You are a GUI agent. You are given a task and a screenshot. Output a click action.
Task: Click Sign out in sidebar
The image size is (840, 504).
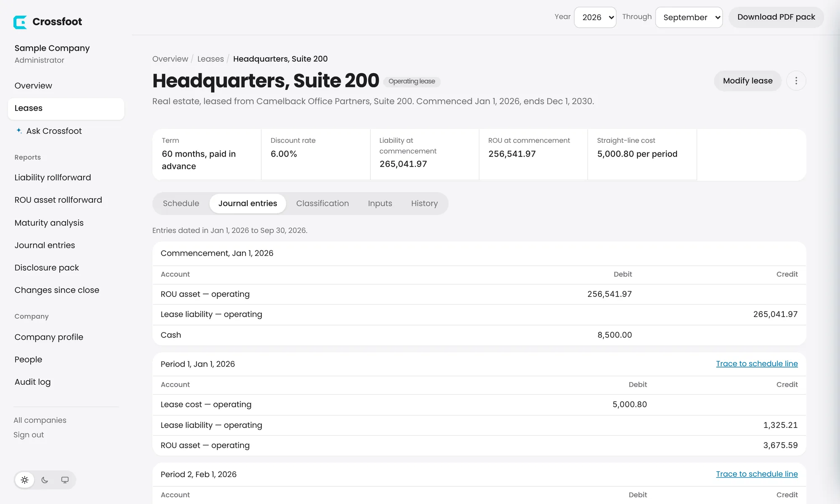pos(29,435)
